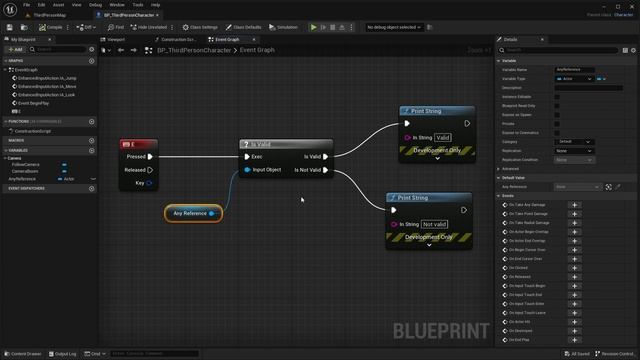Navigate back in graph history

coord(121,50)
